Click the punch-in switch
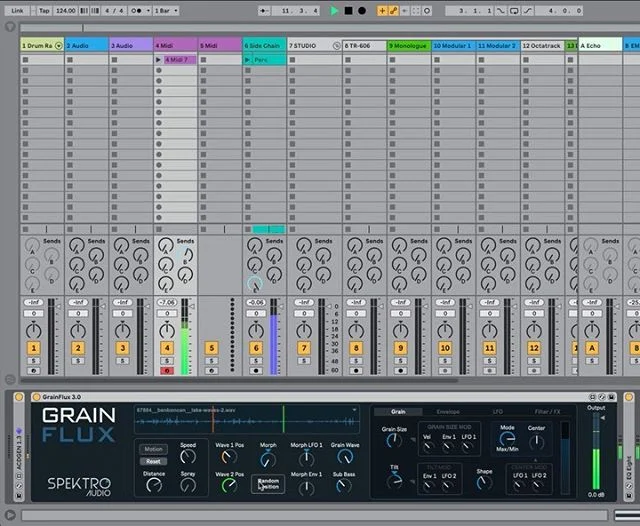Image resolution: width=640 pixels, height=526 pixels. click(501, 11)
